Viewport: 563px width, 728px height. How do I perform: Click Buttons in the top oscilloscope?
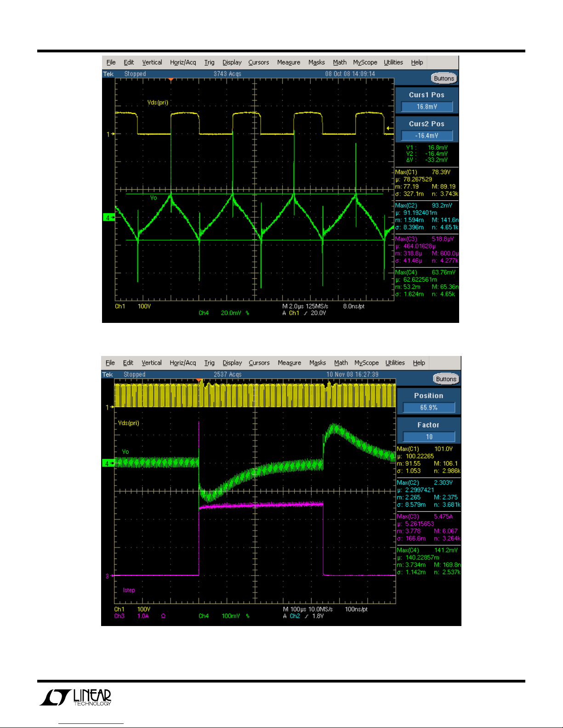tap(444, 79)
